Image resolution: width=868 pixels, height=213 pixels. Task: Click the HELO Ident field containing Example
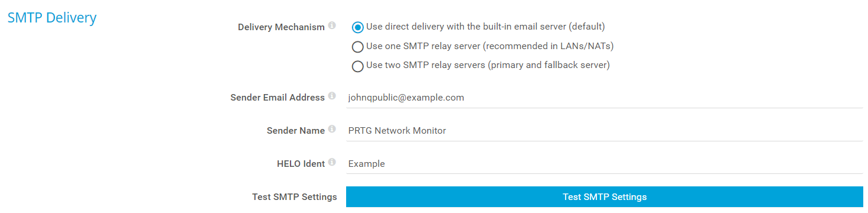[x=604, y=164]
